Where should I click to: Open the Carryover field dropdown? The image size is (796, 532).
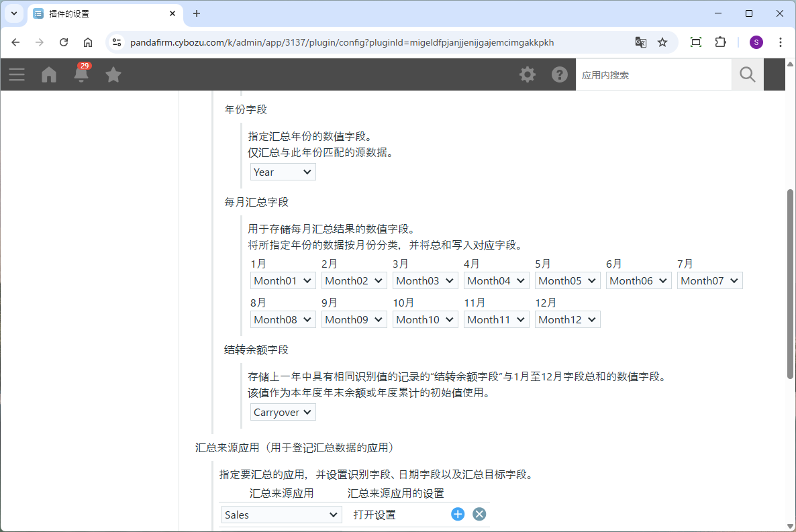[x=283, y=413]
